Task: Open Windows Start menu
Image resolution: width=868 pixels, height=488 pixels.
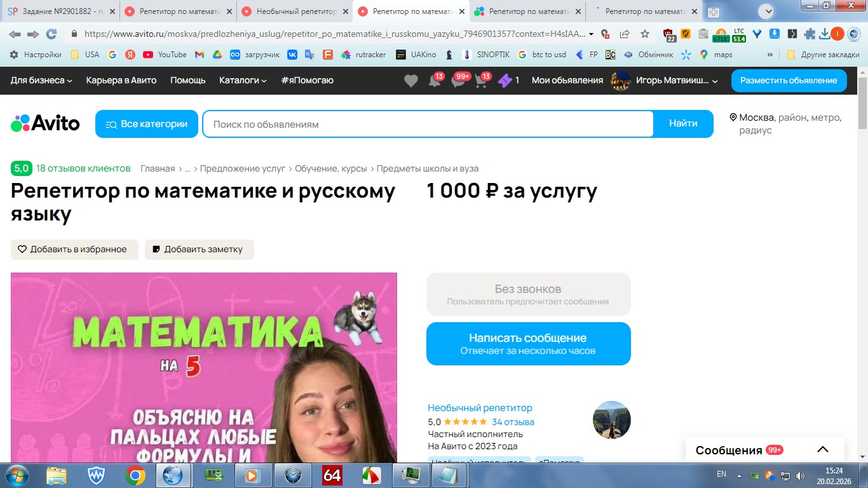Action: [17, 475]
